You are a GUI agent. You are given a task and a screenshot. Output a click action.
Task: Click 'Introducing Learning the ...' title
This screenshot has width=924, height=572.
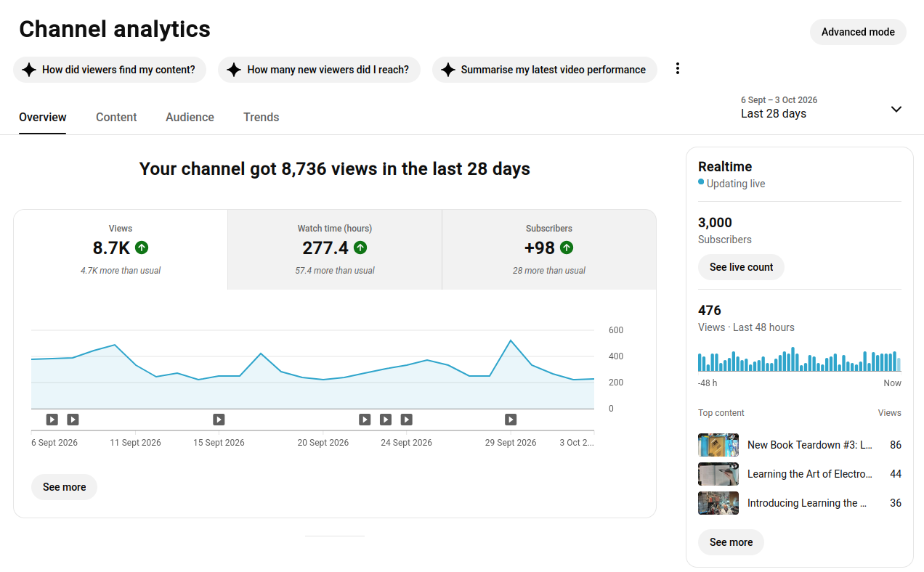[807, 503]
